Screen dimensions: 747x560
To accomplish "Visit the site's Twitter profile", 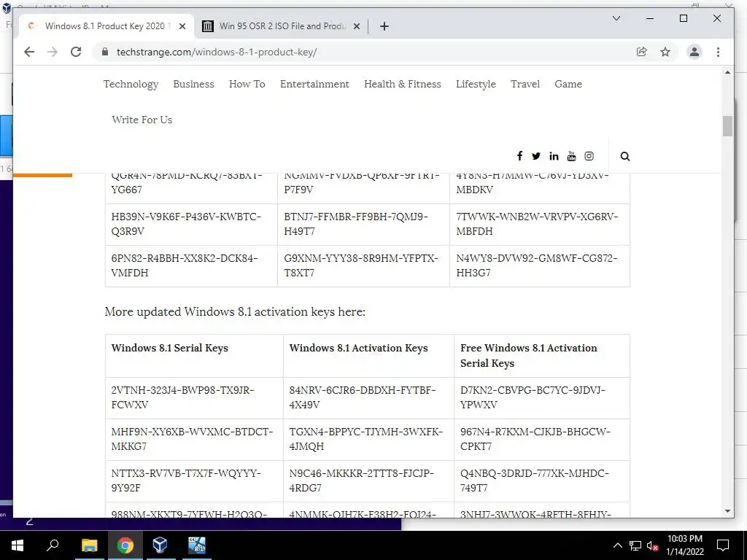I will point(536,156).
